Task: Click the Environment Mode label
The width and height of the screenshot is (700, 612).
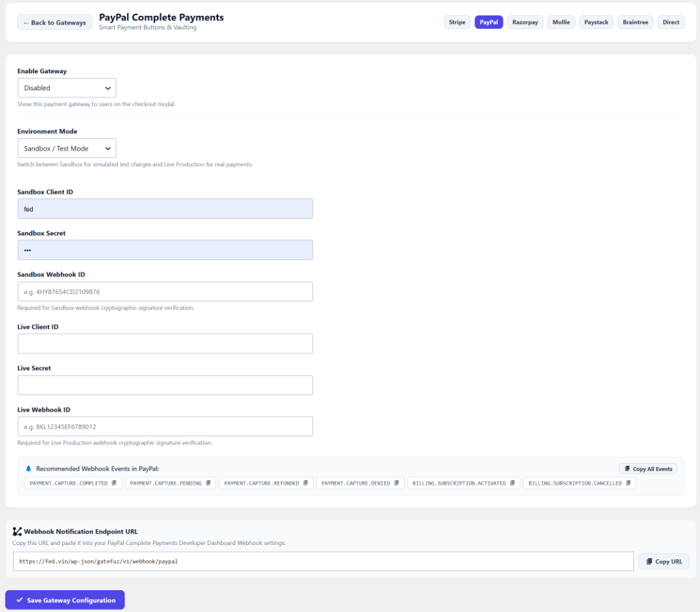Action: pos(47,131)
